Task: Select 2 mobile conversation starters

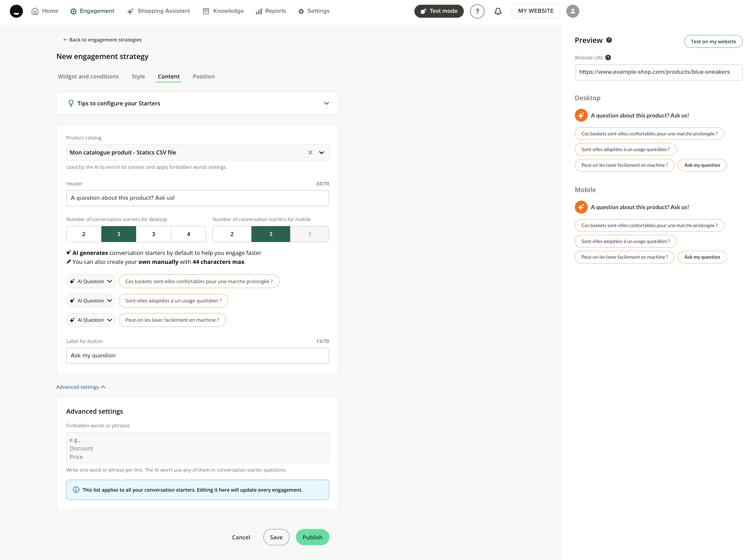Action: point(232,234)
